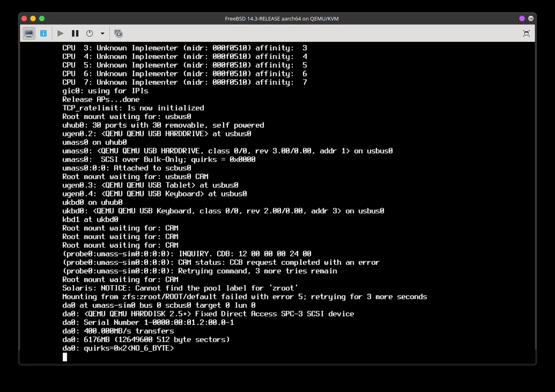Screen dimensions: 555x392
Task: Click the 'Mounting from zfs:zroot' error line
Action: coord(244,297)
